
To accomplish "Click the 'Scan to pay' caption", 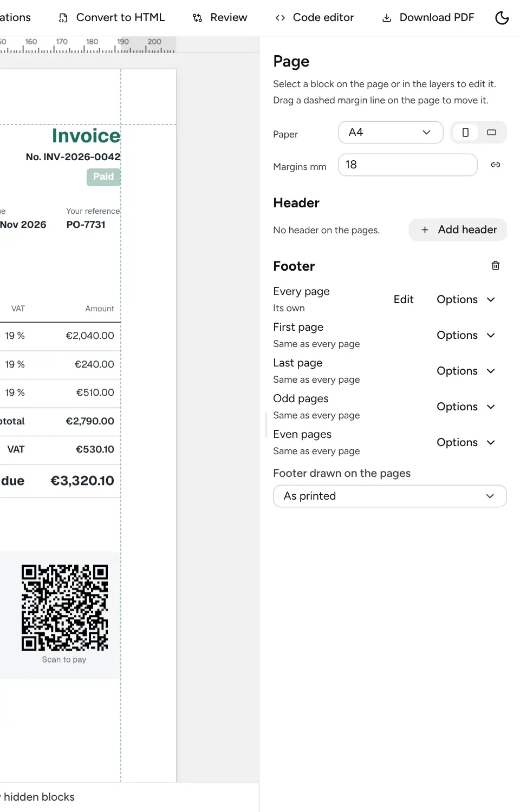I will tap(64, 660).
